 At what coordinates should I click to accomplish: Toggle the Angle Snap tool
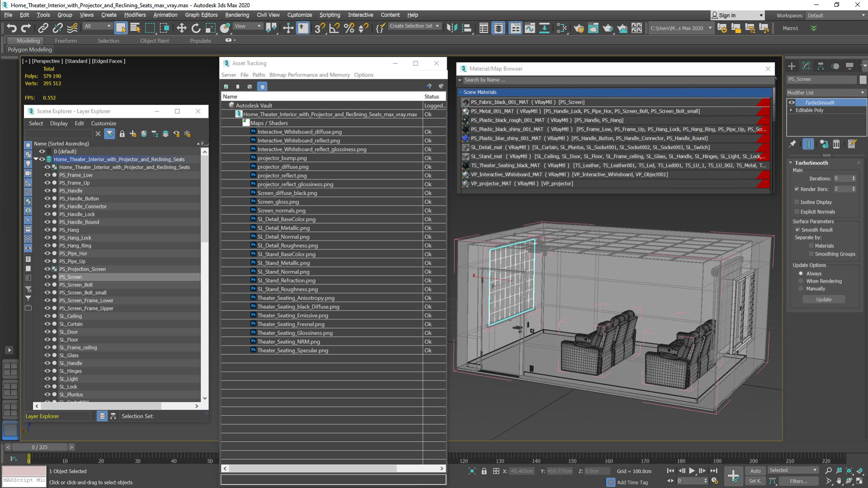(334, 28)
